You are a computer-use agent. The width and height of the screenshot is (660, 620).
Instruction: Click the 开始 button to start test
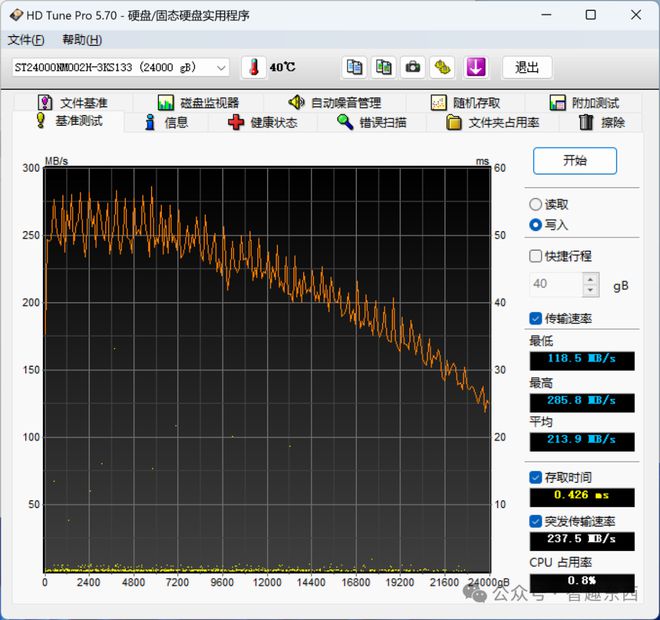(x=575, y=160)
